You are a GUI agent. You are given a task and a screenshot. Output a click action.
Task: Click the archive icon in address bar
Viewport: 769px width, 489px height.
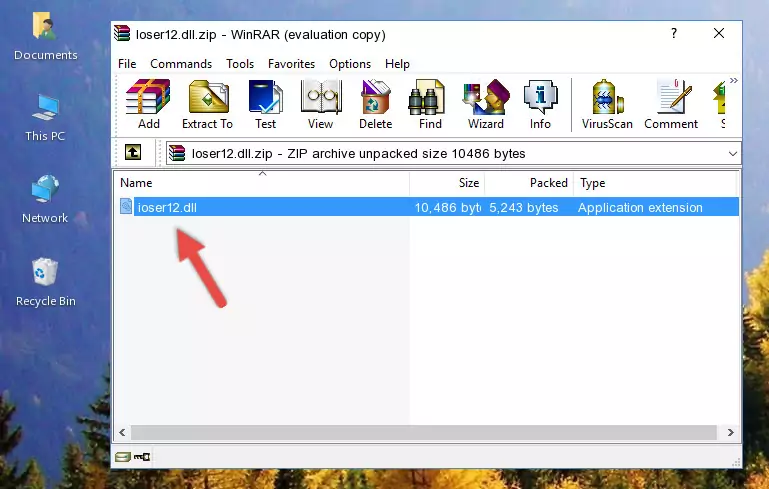[177, 154]
